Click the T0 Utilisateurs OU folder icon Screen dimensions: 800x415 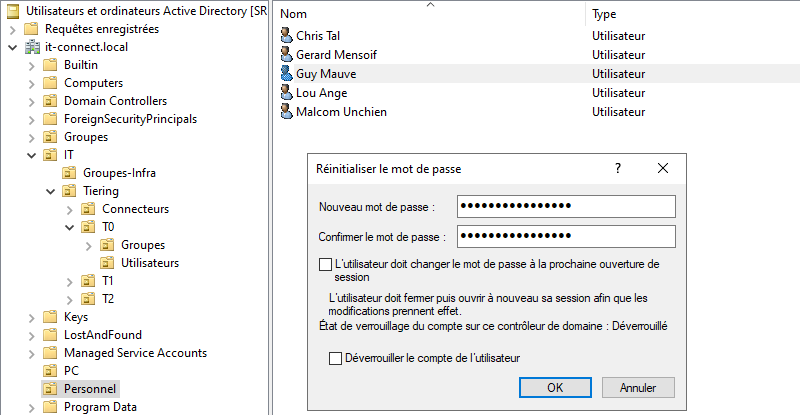107,263
